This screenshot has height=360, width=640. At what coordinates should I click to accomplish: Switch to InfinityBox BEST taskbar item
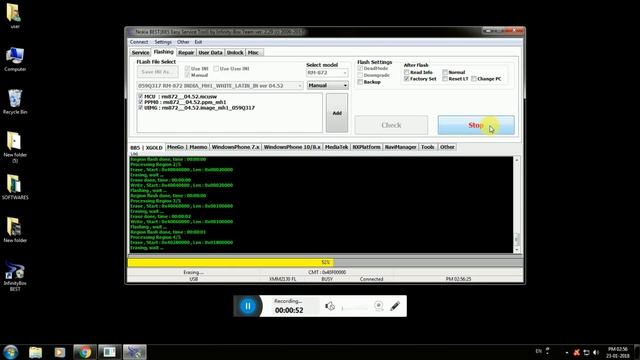[135, 352]
